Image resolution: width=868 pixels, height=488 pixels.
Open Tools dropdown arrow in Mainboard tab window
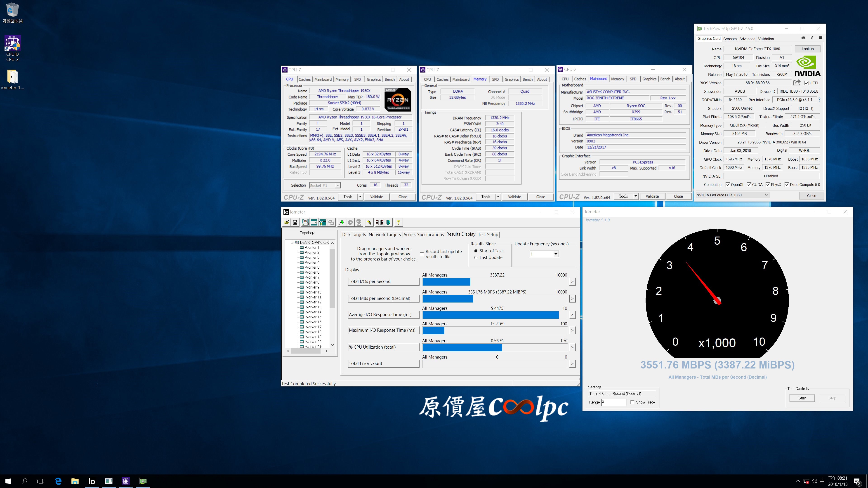(x=635, y=196)
